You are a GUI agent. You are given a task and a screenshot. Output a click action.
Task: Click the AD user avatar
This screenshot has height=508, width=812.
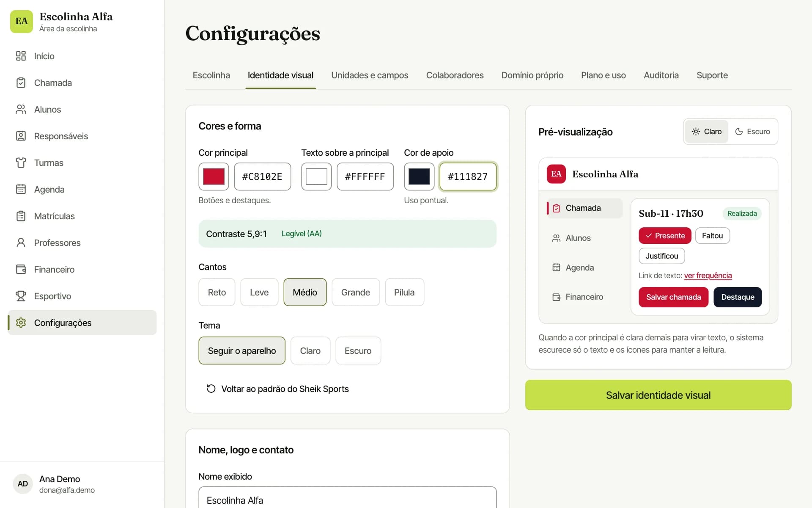point(23,484)
